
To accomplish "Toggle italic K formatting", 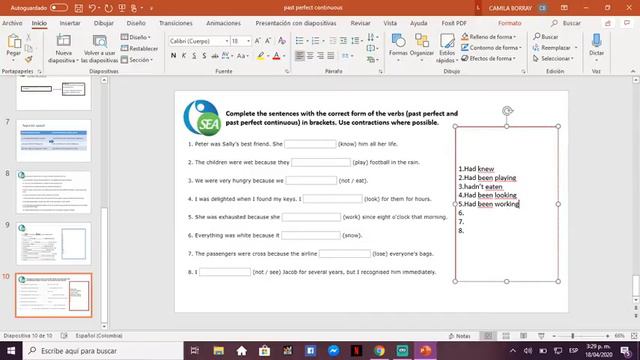I will point(184,56).
